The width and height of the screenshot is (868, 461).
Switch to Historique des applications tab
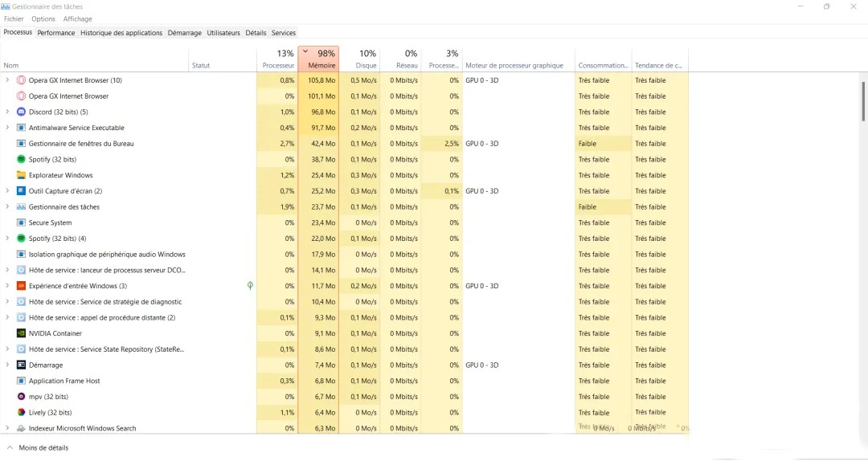[121, 33]
